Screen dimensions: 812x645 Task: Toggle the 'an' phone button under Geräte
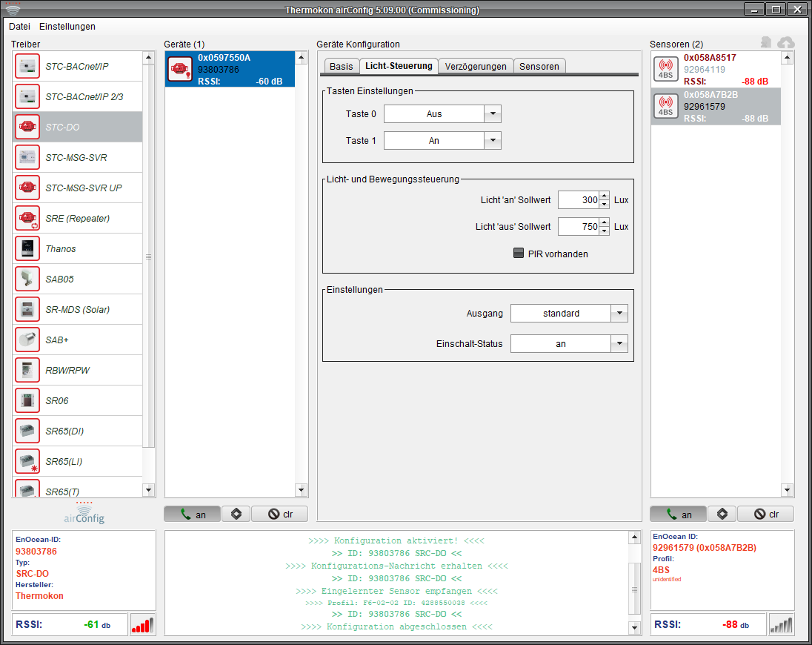[193, 514]
